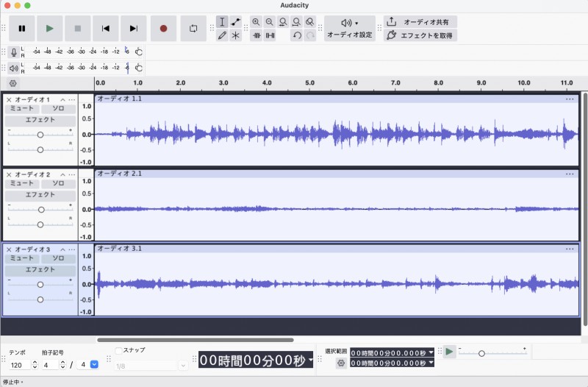
Task: Open clip オーディオ 3.1 options dots
Action: pos(570,249)
